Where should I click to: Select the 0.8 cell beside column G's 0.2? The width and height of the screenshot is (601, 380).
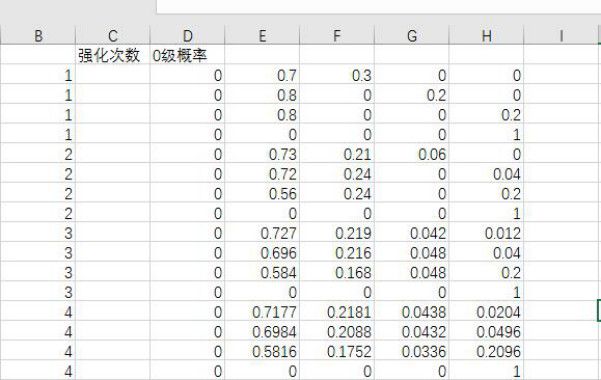(262, 95)
